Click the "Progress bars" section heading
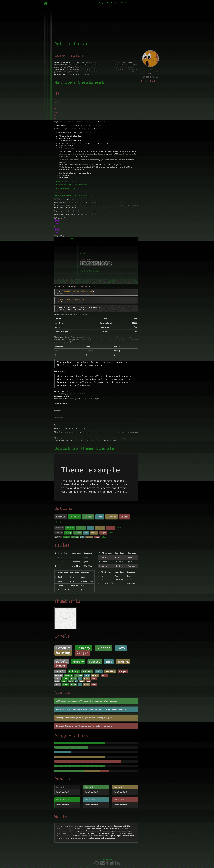214x868 pixels. point(71,736)
